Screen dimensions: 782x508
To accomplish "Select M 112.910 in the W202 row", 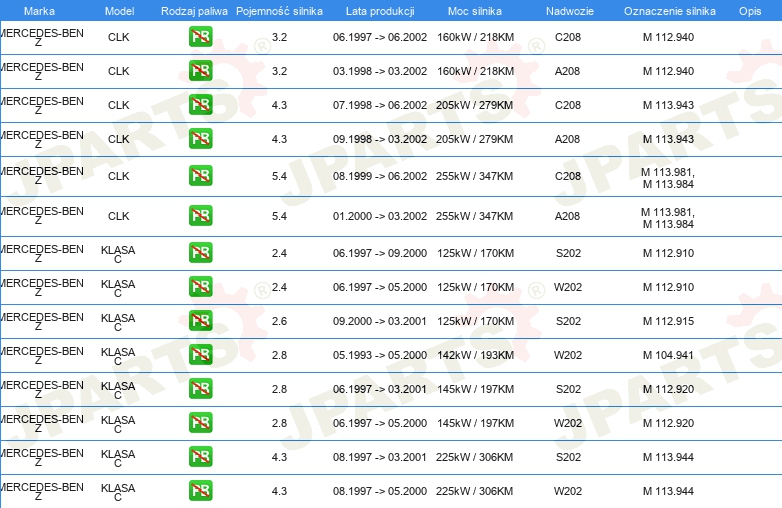I will click(x=668, y=287).
